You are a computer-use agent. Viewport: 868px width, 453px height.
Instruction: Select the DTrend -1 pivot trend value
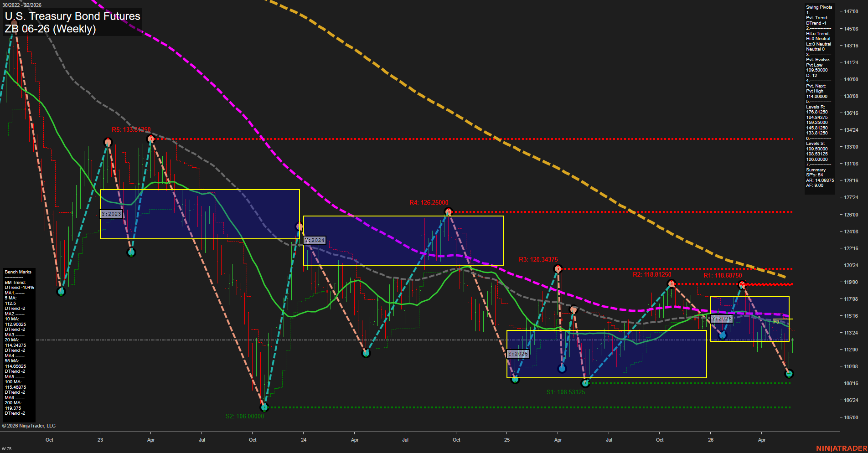coord(816,23)
